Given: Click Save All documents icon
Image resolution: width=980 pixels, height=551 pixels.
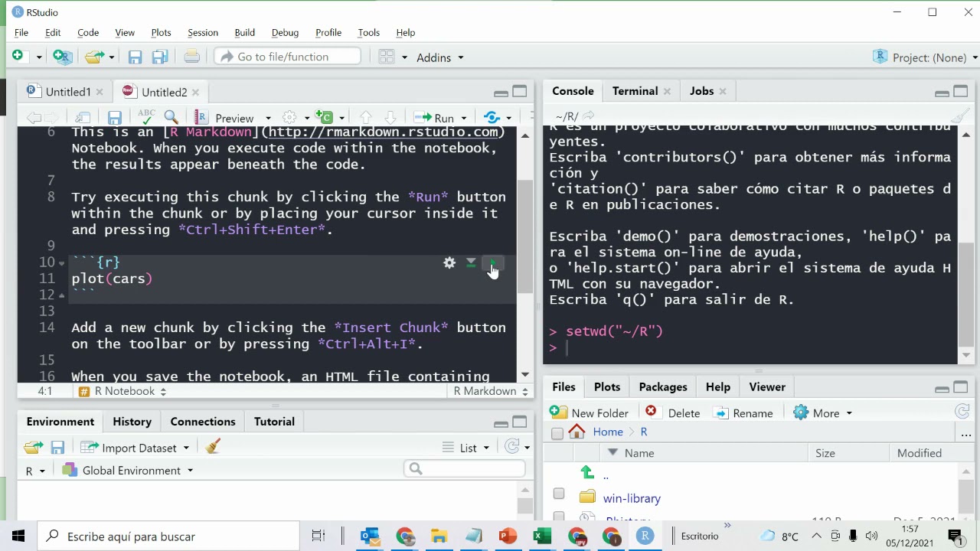Looking at the screenshot, I should pos(160,57).
